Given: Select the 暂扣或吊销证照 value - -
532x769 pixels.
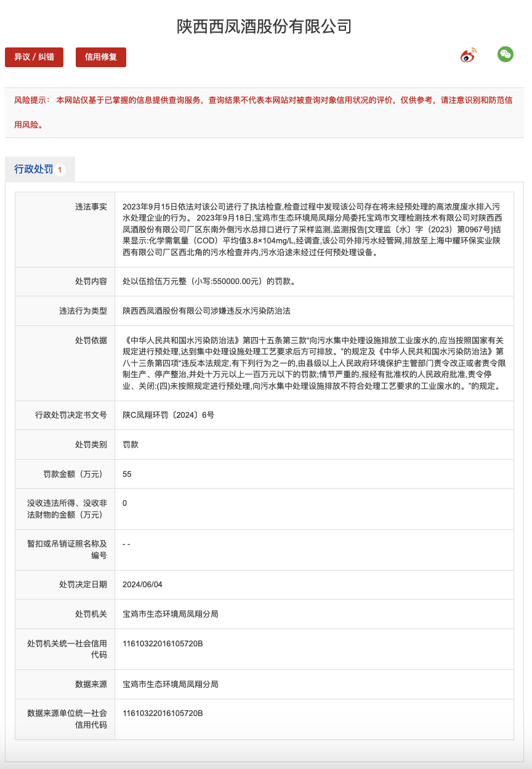Looking at the screenshot, I should (x=126, y=544).
